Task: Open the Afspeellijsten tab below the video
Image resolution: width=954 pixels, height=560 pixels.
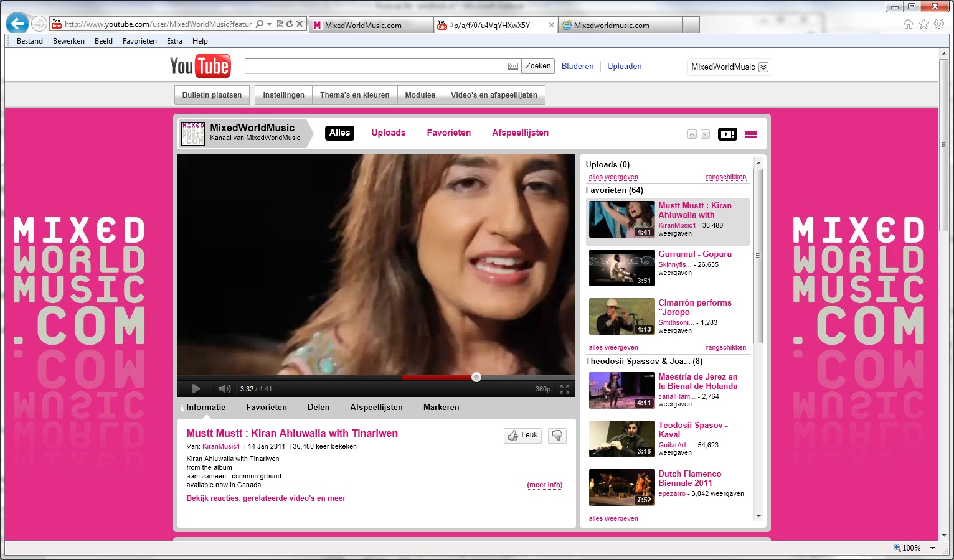Action: tap(376, 407)
